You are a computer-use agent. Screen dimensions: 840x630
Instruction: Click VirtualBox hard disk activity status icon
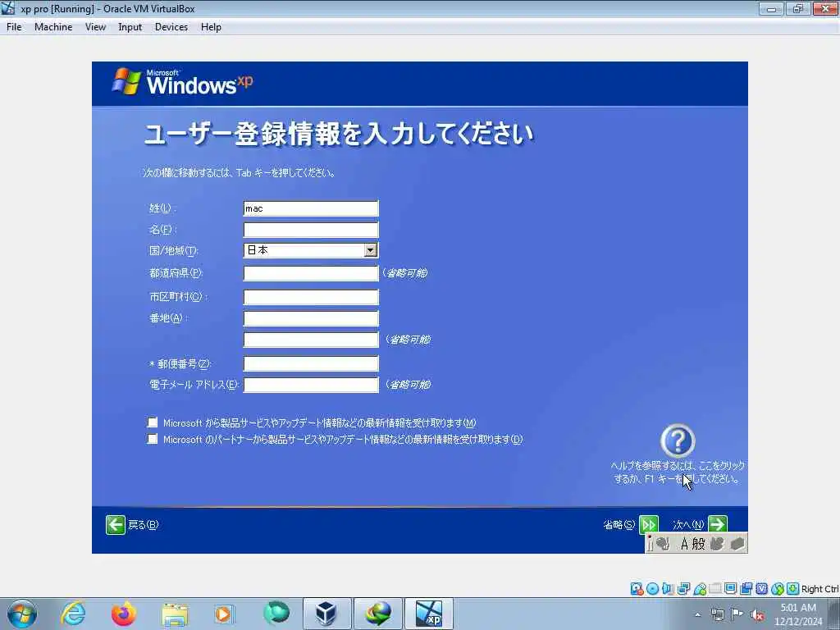[x=637, y=589]
